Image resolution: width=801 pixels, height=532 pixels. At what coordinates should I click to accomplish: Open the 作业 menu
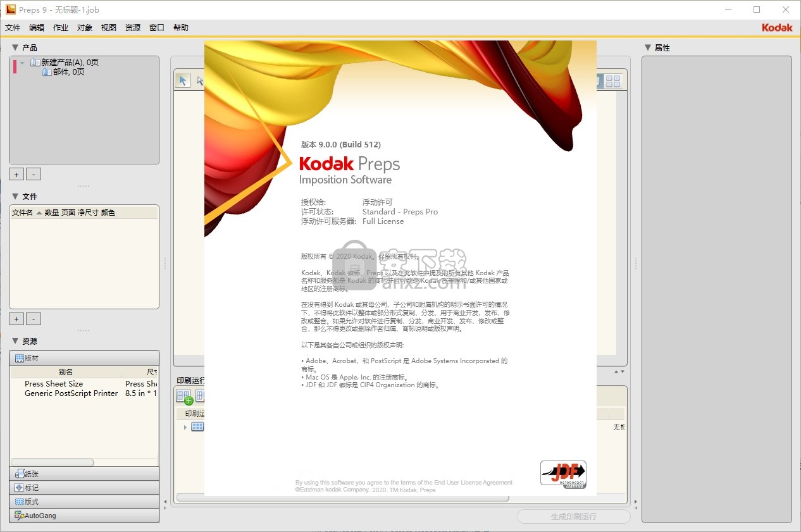tap(61, 28)
